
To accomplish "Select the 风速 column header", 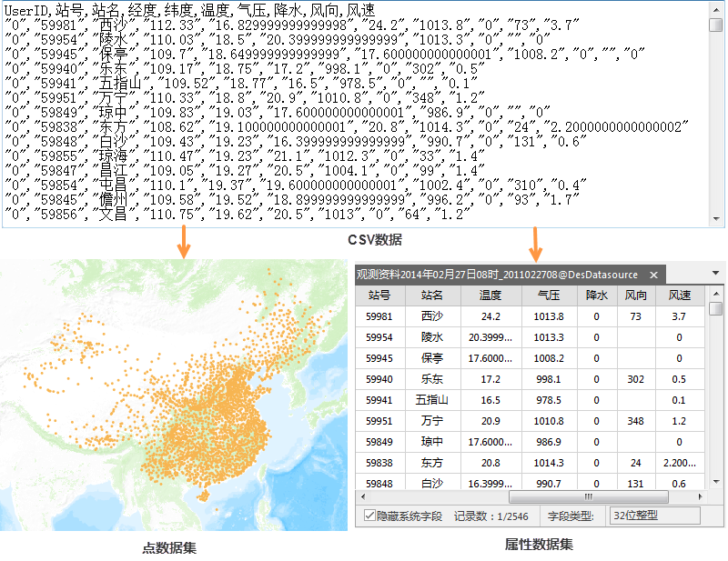I will coord(680,296).
